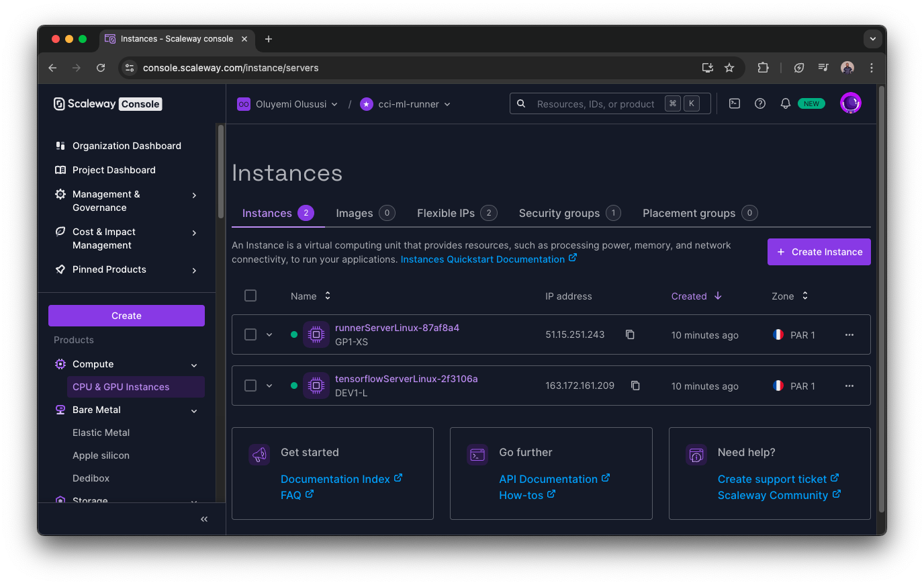Select the checkbox for runnerServerLinux-87af8a4
The image size is (924, 585).
(250, 334)
